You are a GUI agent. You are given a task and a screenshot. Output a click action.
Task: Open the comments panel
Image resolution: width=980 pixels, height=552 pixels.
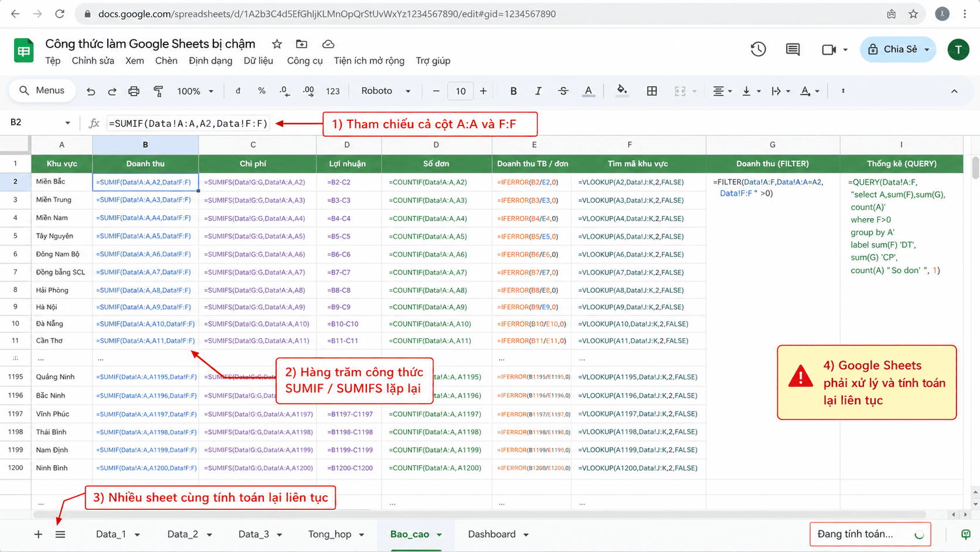click(792, 49)
